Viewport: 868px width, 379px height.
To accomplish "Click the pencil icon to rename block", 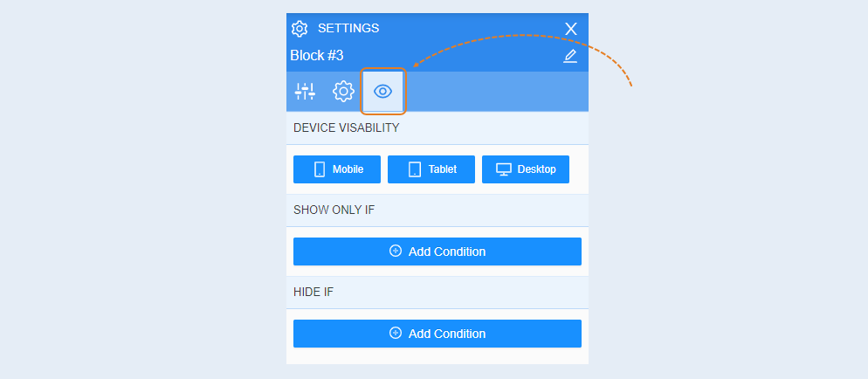I will pyautogui.click(x=570, y=56).
